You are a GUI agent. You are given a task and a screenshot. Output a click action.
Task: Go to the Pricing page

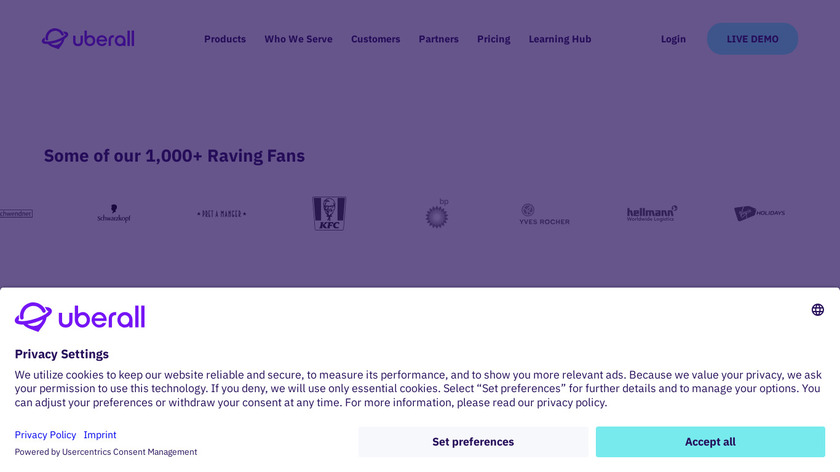(x=494, y=39)
